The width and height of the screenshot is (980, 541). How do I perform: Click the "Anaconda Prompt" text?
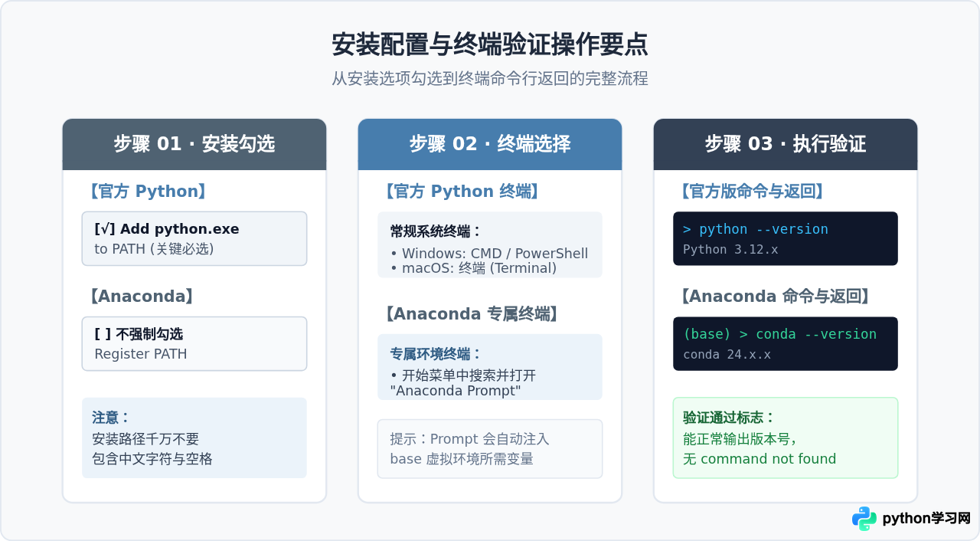tap(456, 391)
